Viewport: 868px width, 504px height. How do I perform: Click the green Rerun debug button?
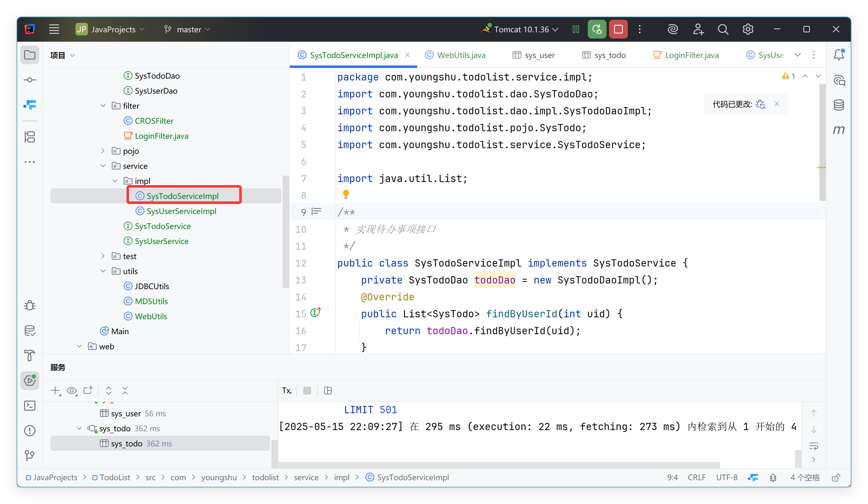pyautogui.click(x=597, y=29)
